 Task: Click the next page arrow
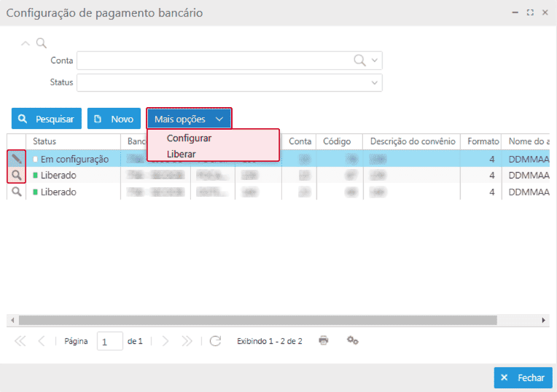pyautogui.click(x=165, y=341)
